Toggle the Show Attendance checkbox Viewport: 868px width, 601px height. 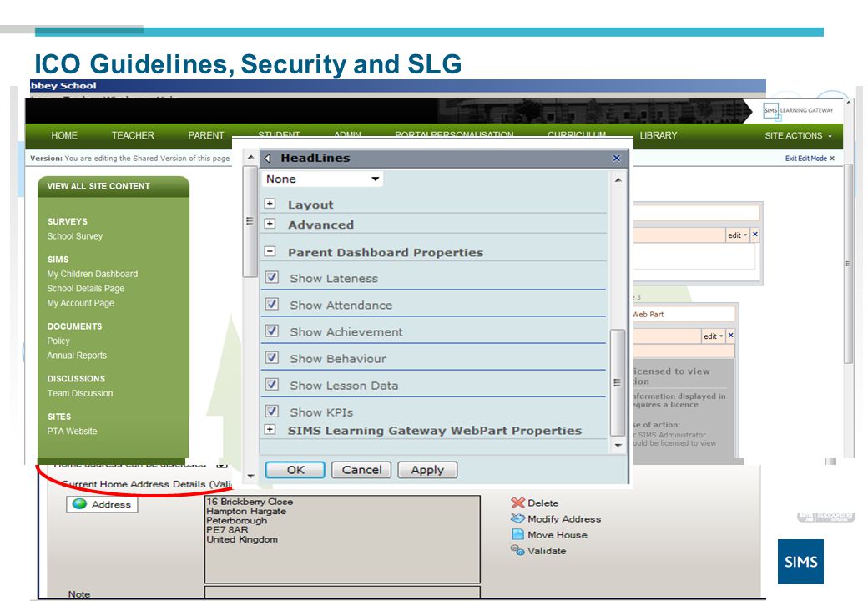point(272,304)
